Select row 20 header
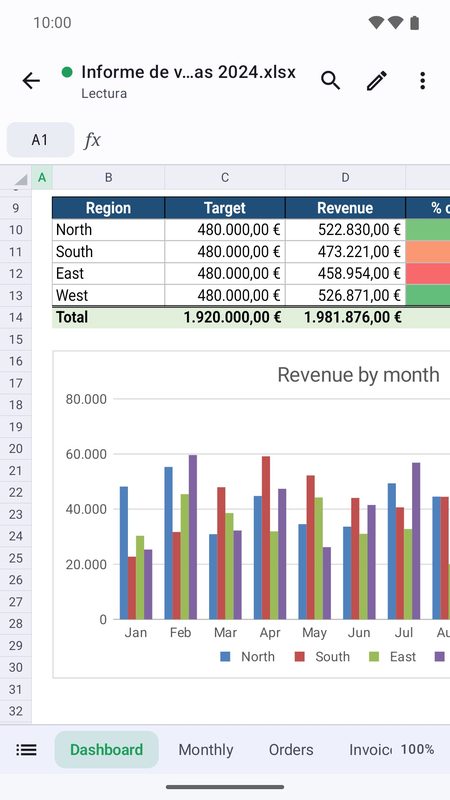The height and width of the screenshot is (800, 450). (x=15, y=448)
